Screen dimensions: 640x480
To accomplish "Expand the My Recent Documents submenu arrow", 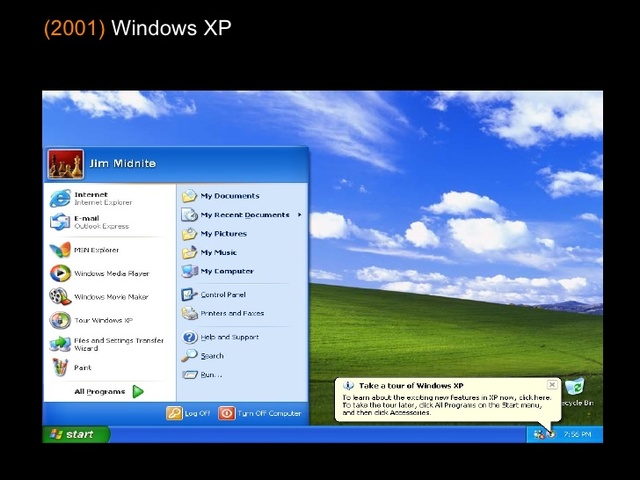I will (x=300, y=215).
